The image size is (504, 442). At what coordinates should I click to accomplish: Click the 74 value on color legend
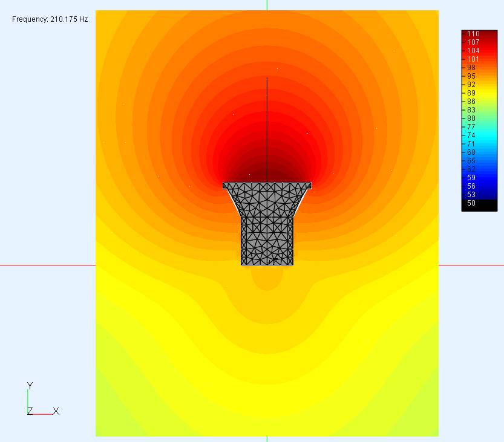pyautogui.click(x=471, y=135)
